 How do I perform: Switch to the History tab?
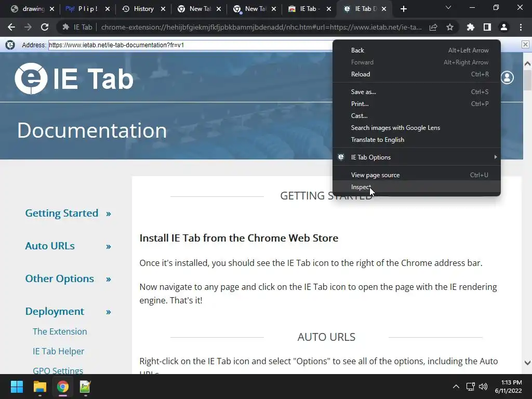coord(142,9)
